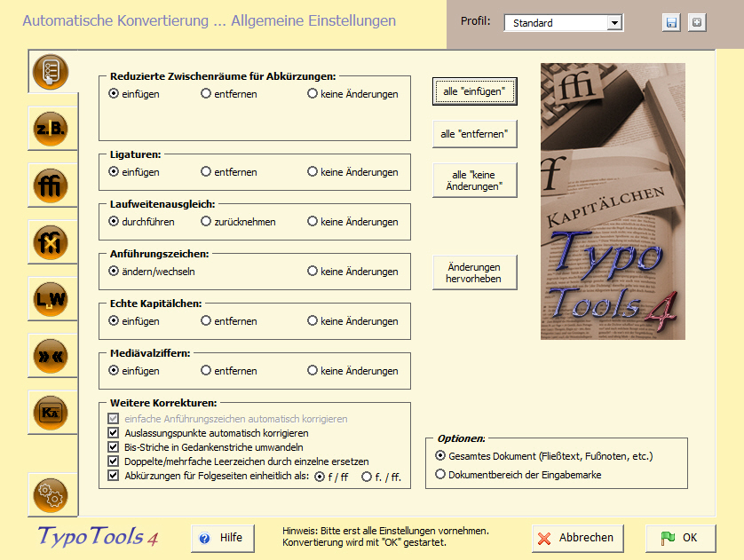Select 'durchführen' for Laufweitenausgleich

click(142, 222)
